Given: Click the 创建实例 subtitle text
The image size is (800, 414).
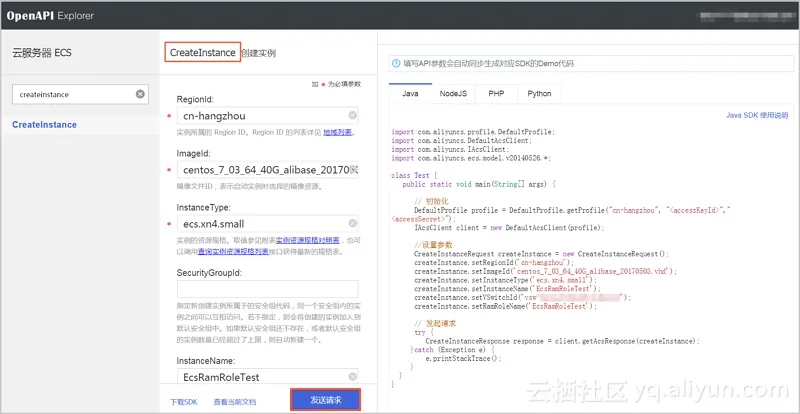Looking at the screenshot, I should click(259, 53).
